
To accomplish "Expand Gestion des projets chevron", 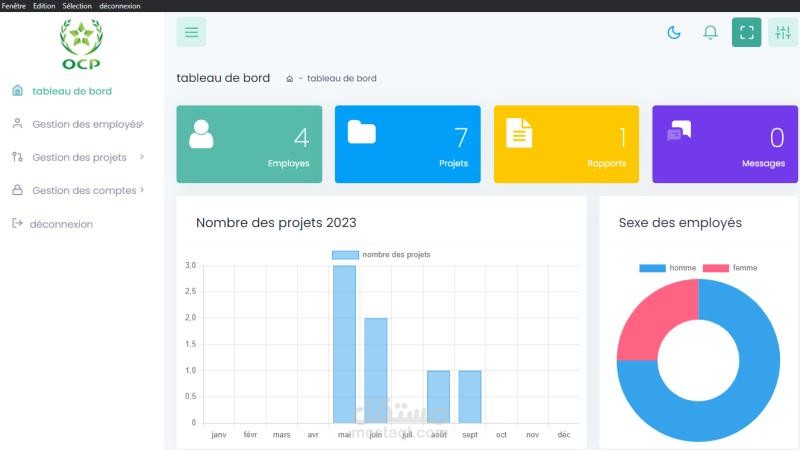I will pyautogui.click(x=142, y=157).
